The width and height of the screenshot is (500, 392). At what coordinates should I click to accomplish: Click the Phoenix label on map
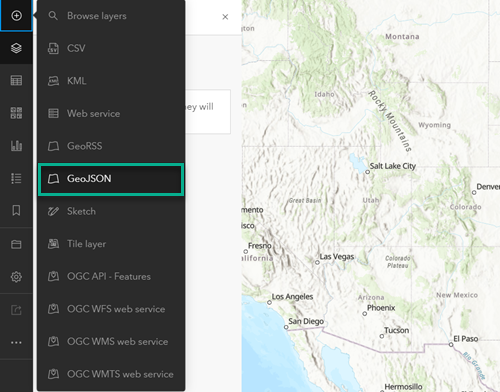pyautogui.click(x=381, y=308)
